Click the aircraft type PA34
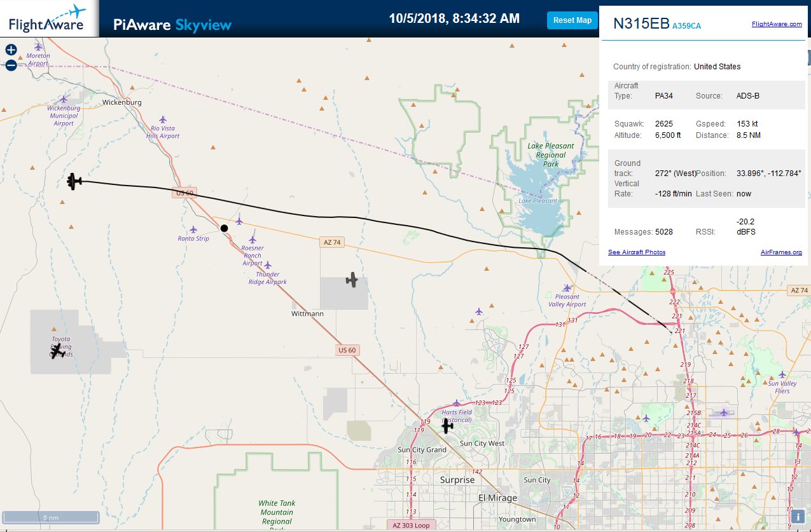This screenshot has height=532, width=811. click(x=664, y=96)
